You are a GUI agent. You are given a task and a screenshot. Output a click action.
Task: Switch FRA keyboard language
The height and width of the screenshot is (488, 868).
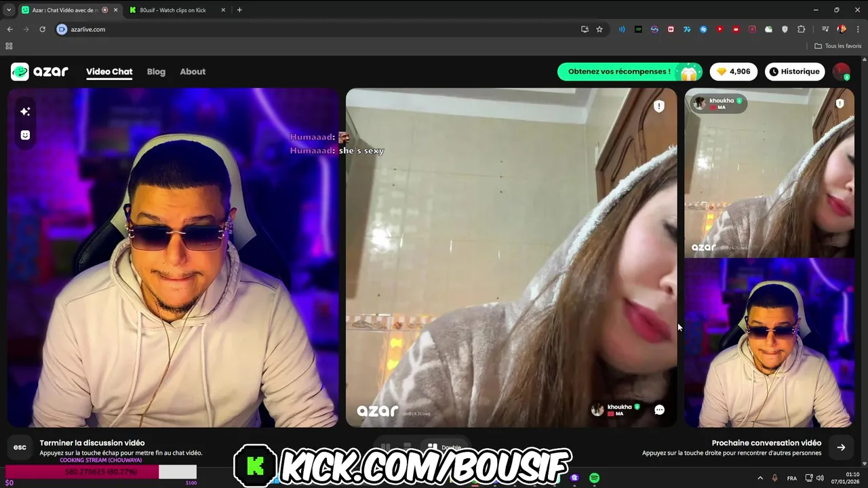coord(792,479)
